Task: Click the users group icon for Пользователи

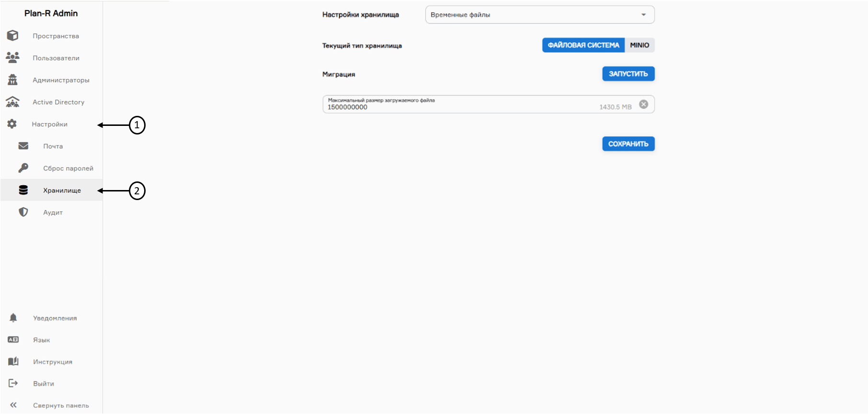Action: [x=12, y=58]
